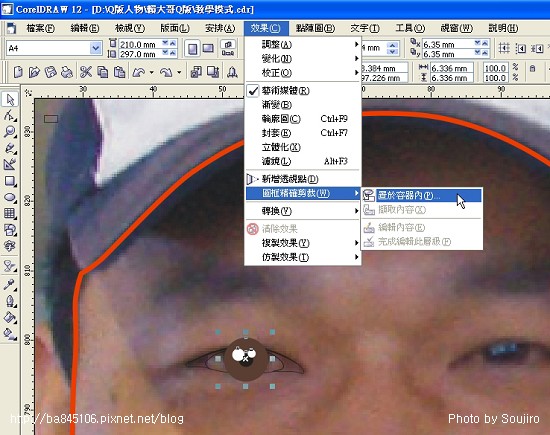
Task: Toggle the lock ratio padlock
Action: click(532, 68)
